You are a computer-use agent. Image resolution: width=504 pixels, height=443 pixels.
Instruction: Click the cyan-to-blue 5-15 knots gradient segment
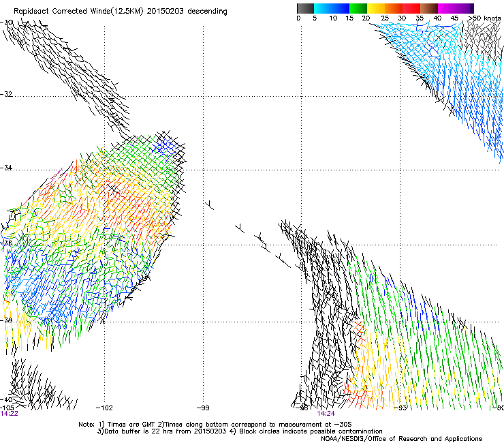[332, 8]
